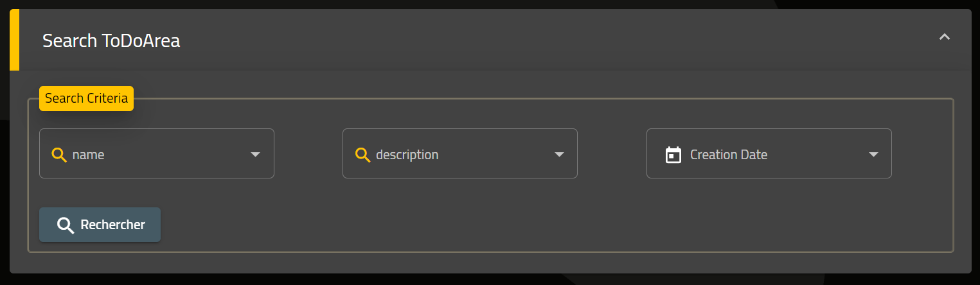Click the Search ToDoArea title text
The image size is (980, 285).
click(111, 41)
